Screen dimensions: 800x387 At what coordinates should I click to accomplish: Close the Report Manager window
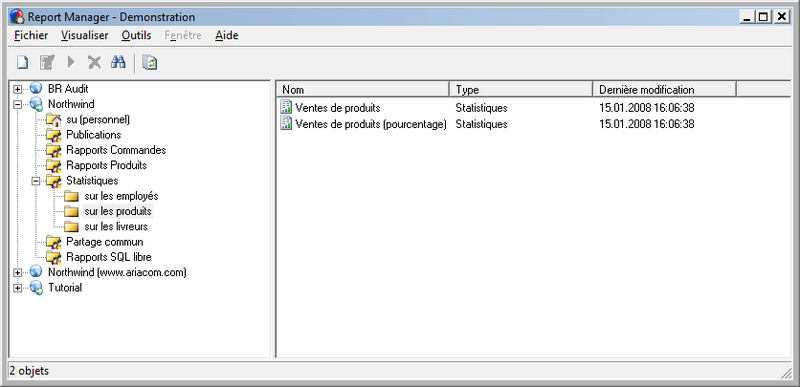coord(782,17)
